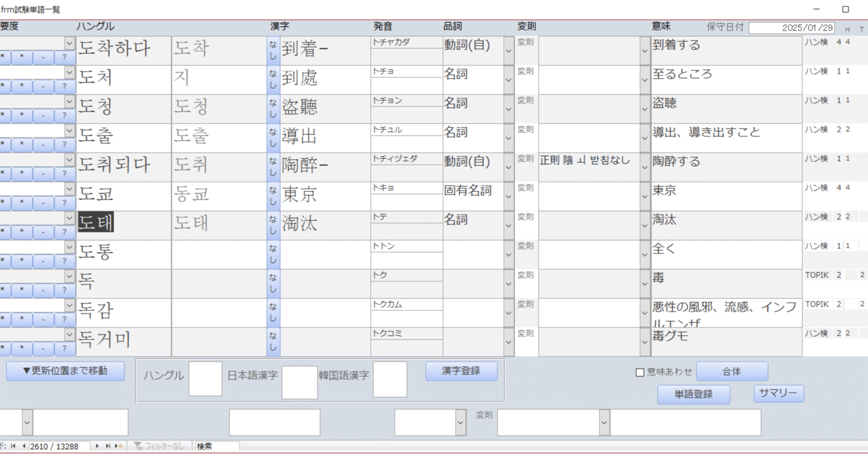Open the 変則 dropdown in the 도처 row
Viewport: 868px width, 454px height.
[x=645, y=80]
